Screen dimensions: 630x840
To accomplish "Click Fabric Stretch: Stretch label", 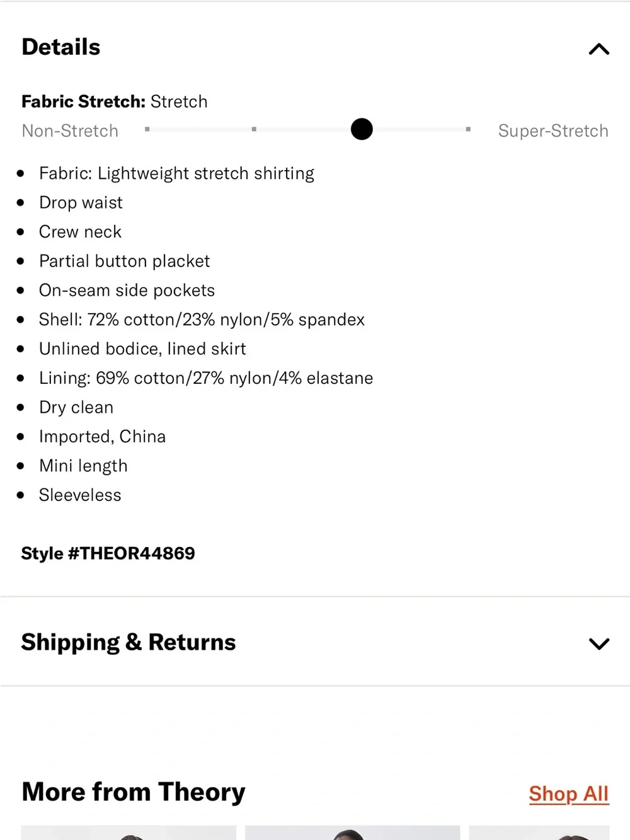I will tap(115, 101).
